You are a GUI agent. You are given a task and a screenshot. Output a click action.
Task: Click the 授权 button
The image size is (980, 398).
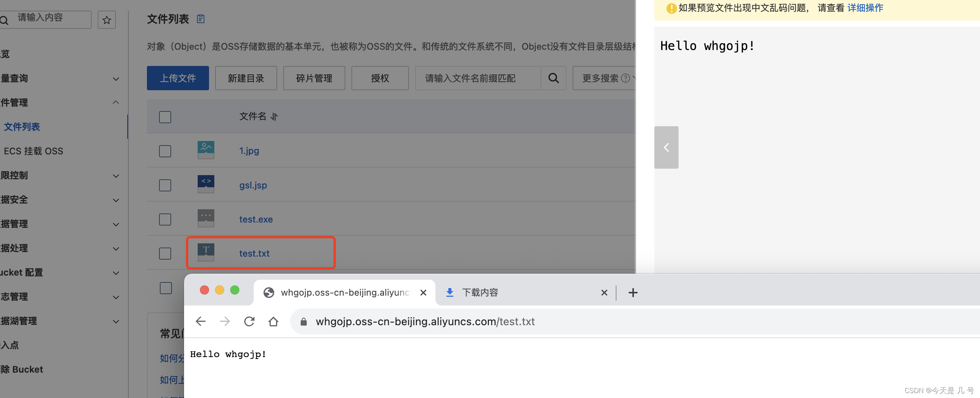pyautogui.click(x=380, y=78)
